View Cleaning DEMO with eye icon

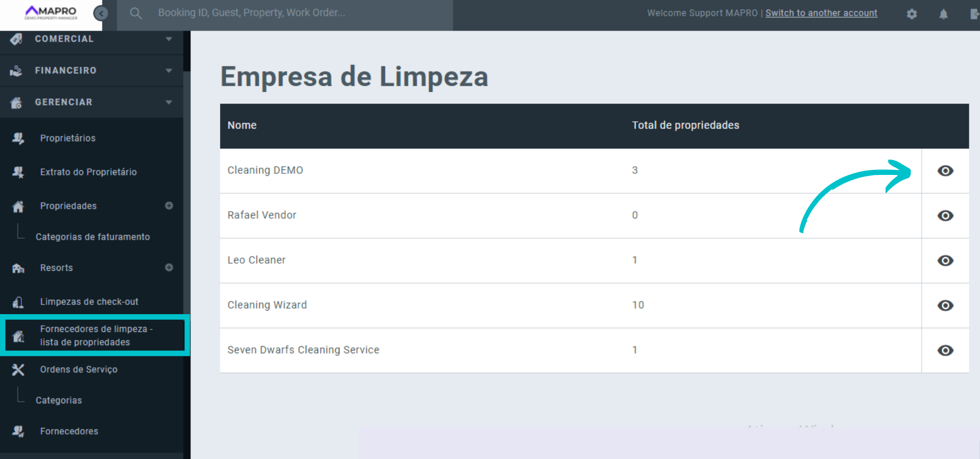(x=945, y=171)
